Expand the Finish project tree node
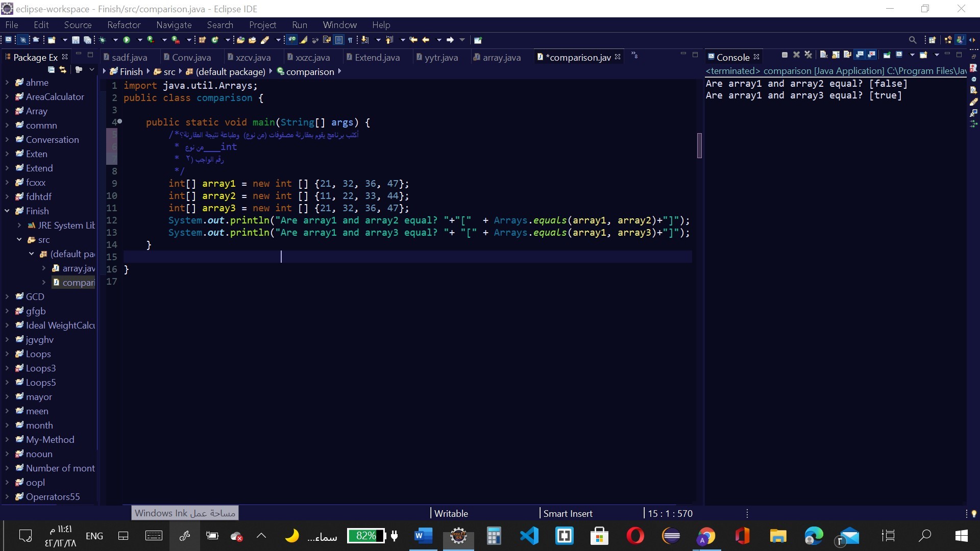 [7, 211]
